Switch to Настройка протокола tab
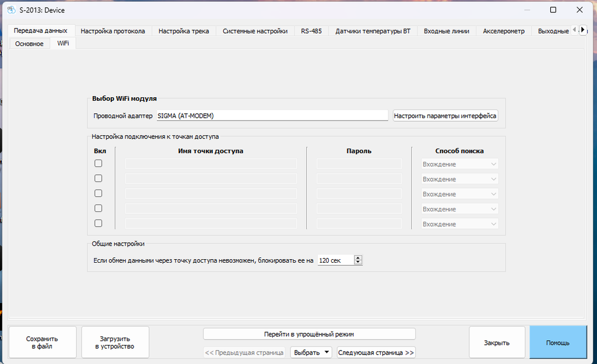This screenshot has height=364, width=597. point(113,31)
